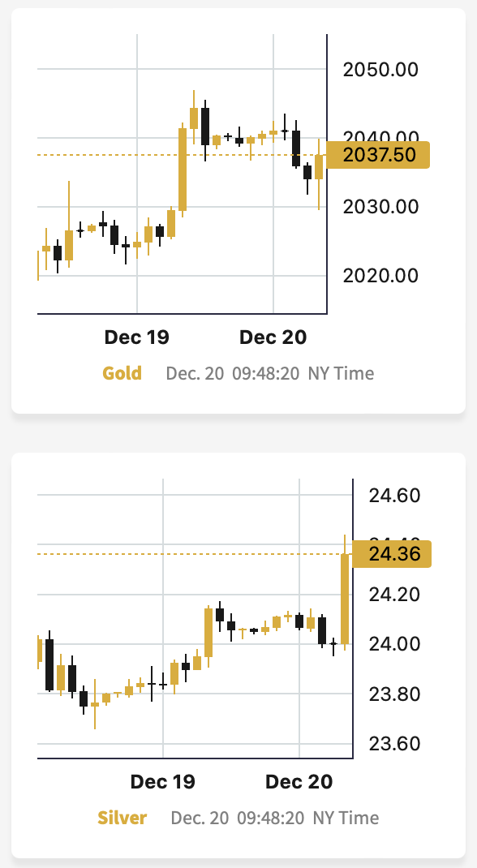Click the Dec 20 label on gold chart
This screenshot has width=477, height=868.
tap(273, 337)
